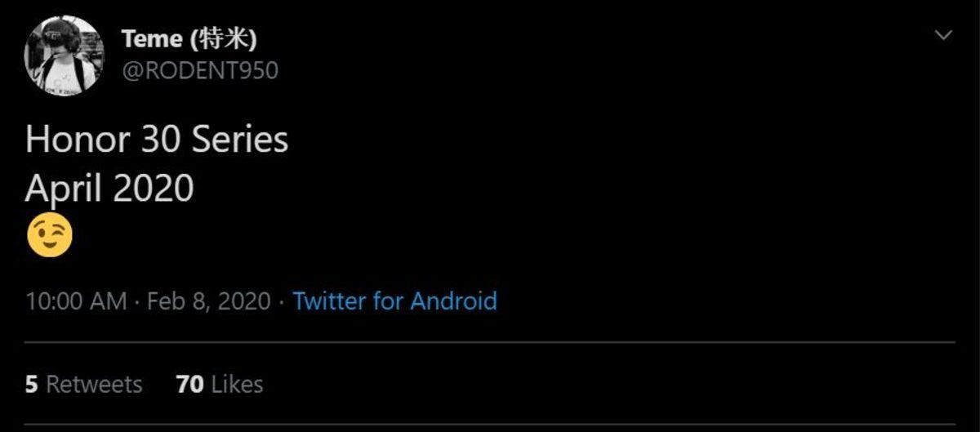Click the Teme profile avatar picture
Screen dimensions: 980x432
click(x=65, y=55)
